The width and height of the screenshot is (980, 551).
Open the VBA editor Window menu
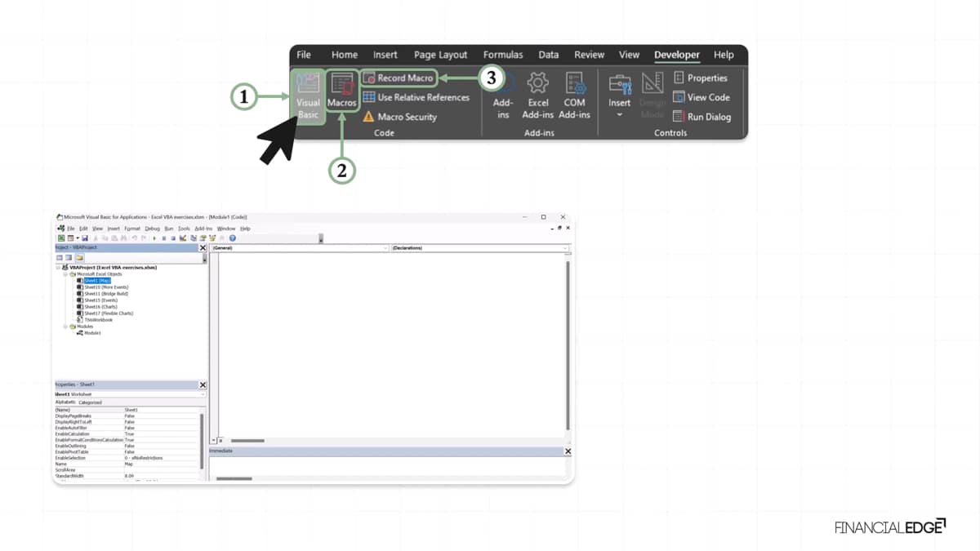(x=226, y=229)
